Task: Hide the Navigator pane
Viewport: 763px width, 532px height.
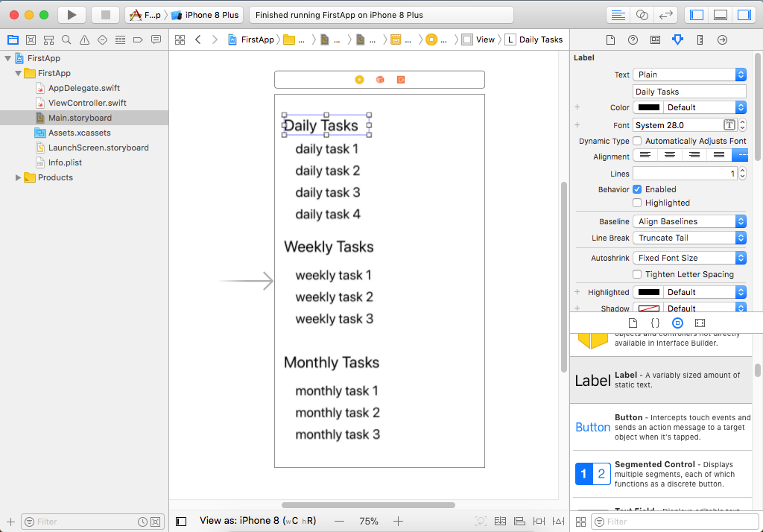Action: [697, 15]
